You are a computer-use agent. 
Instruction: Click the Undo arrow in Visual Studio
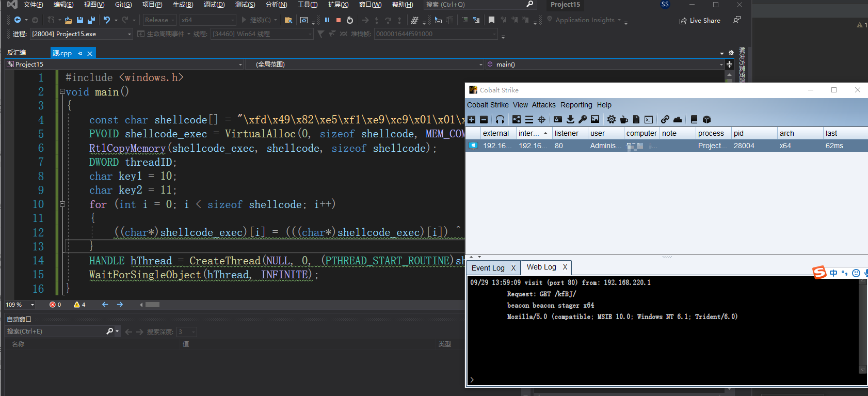point(107,20)
